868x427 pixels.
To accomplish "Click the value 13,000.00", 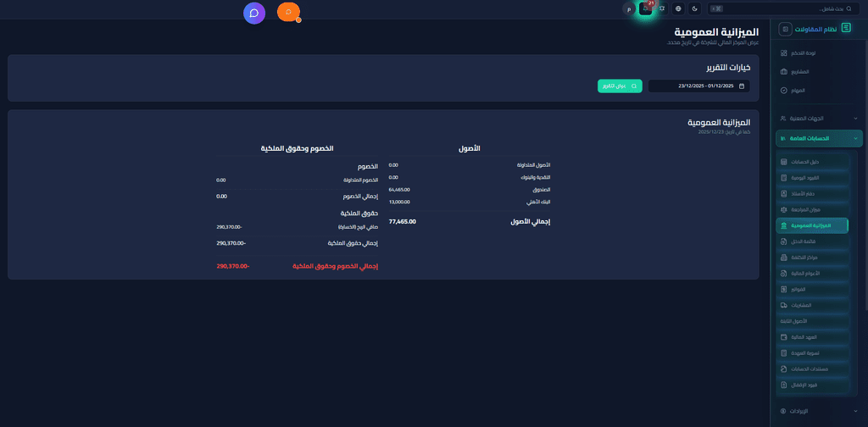I will click(x=399, y=202).
